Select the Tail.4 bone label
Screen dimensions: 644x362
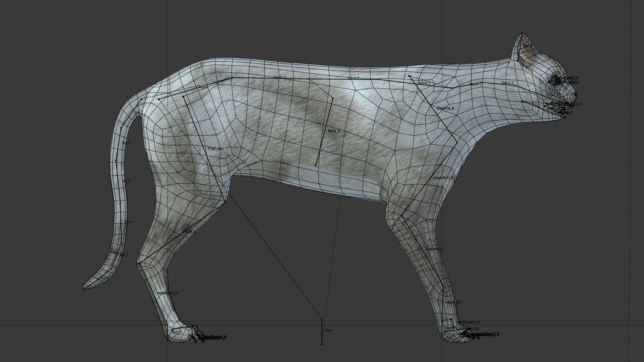[x=128, y=222]
